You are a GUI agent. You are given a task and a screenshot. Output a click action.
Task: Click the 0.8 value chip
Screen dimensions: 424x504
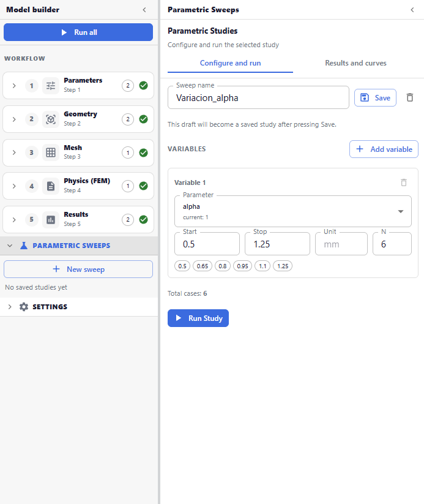(x=223, y=266)
